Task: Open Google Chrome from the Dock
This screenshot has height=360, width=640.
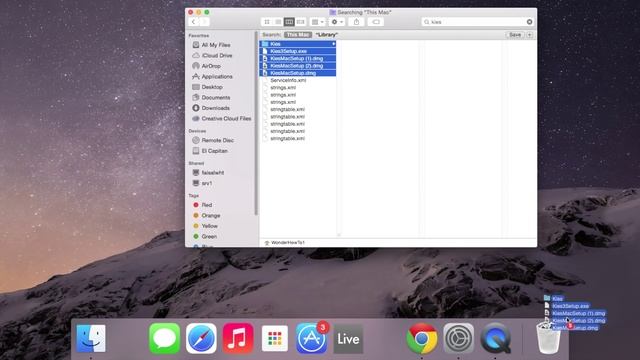Action: pyautogui.click(x=422, y=338)
